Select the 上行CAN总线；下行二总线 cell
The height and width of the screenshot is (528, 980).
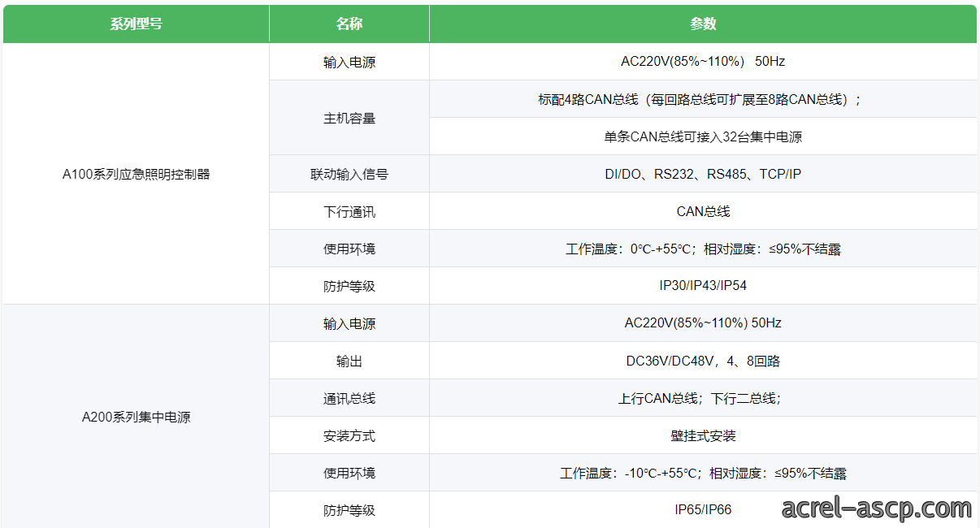coord(703,398)
